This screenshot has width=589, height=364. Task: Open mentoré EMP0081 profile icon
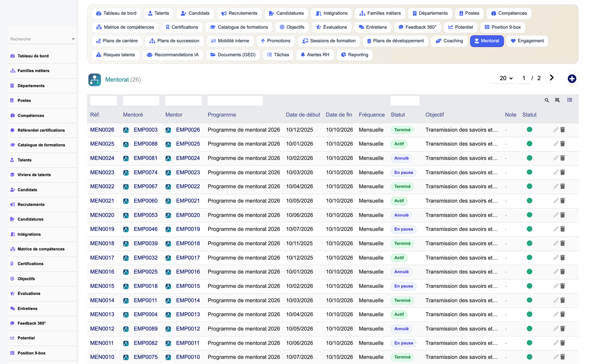tap(126, 158)
